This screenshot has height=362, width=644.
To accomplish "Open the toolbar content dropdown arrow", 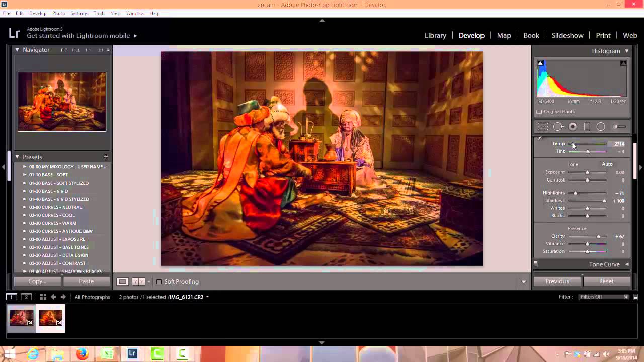I will [x=524, y=282].
